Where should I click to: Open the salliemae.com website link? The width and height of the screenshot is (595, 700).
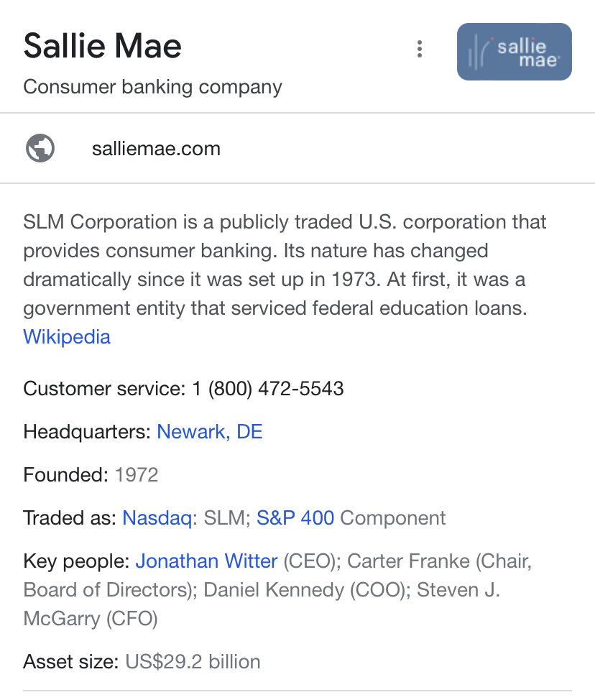(x=156, y=149)
